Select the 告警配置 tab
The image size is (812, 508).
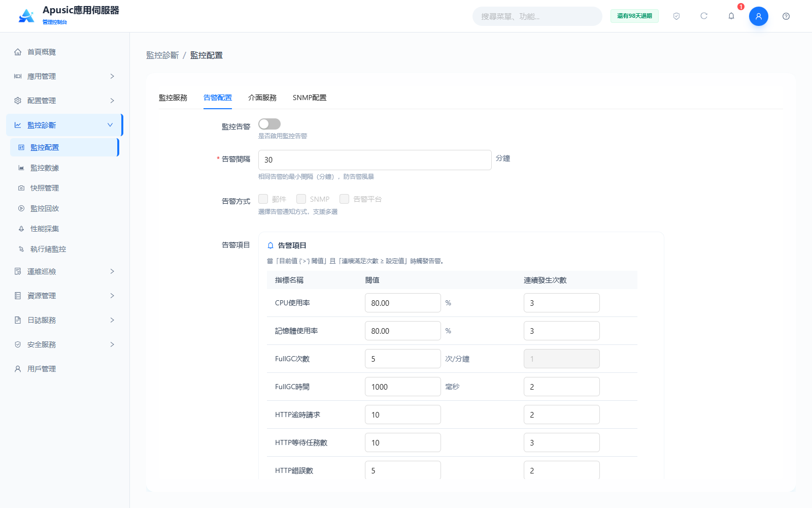218,98
